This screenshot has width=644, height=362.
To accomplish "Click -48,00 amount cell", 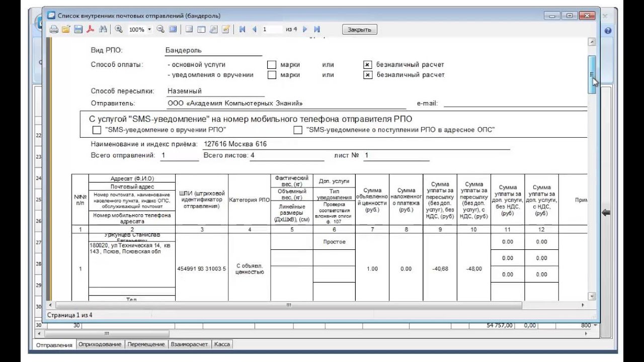I will [473, 268].
